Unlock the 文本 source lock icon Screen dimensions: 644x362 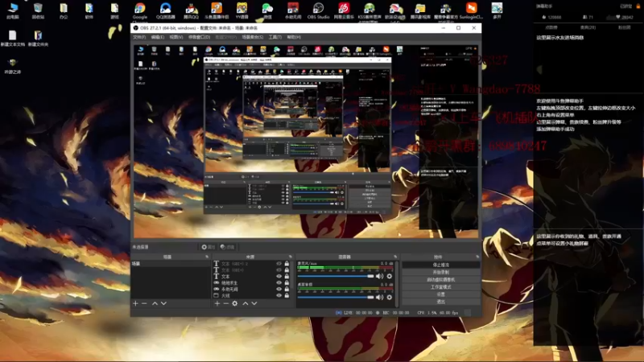tap(287, 277)
